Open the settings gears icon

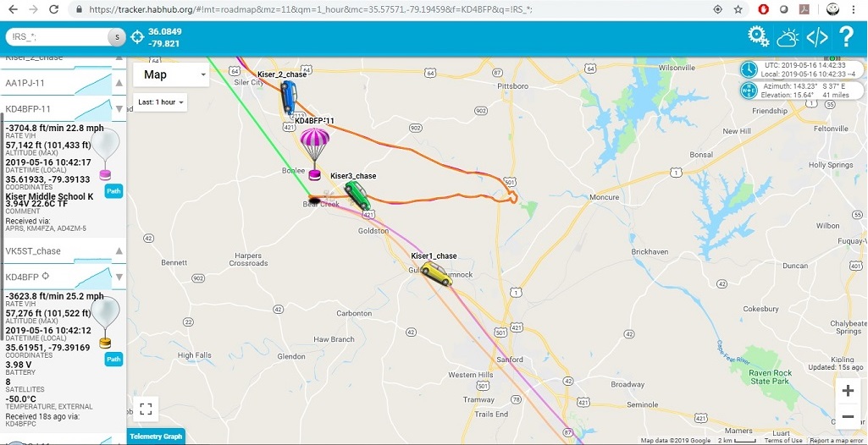(759, 36)
